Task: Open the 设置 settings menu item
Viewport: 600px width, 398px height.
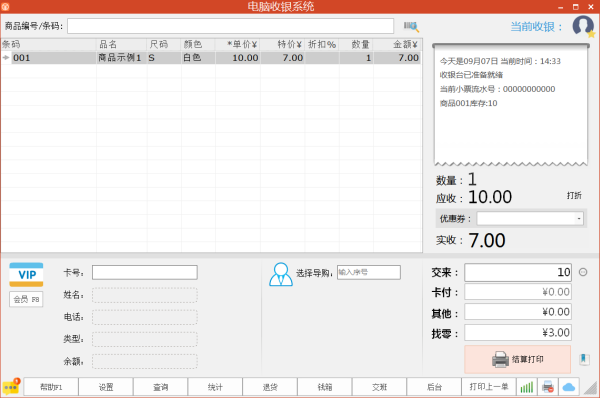Action: point(106,387)
